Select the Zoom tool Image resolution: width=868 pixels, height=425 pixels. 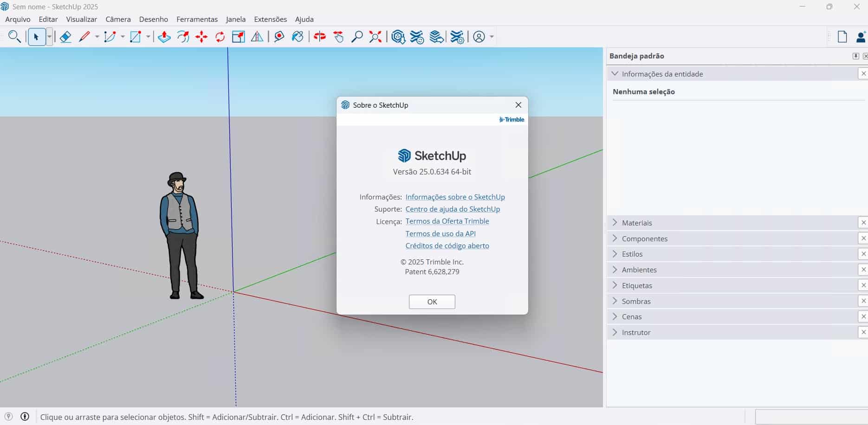(357, 37)
